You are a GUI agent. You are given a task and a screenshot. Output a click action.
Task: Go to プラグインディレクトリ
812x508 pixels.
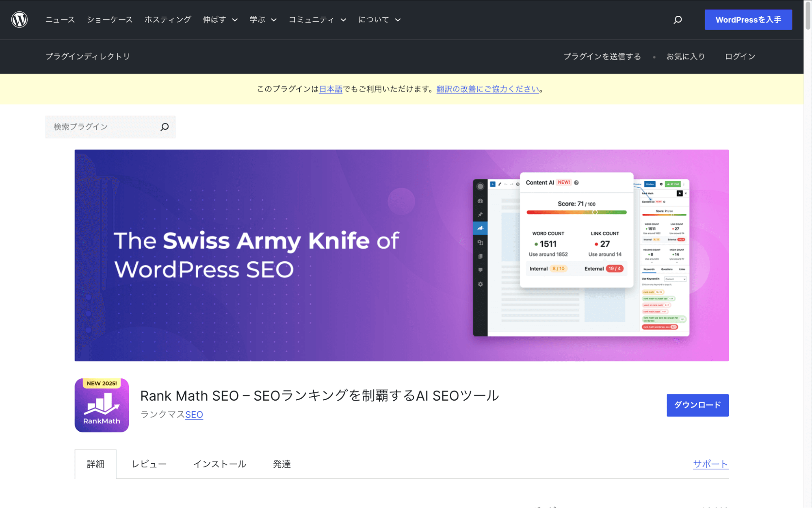pos(88,56)
